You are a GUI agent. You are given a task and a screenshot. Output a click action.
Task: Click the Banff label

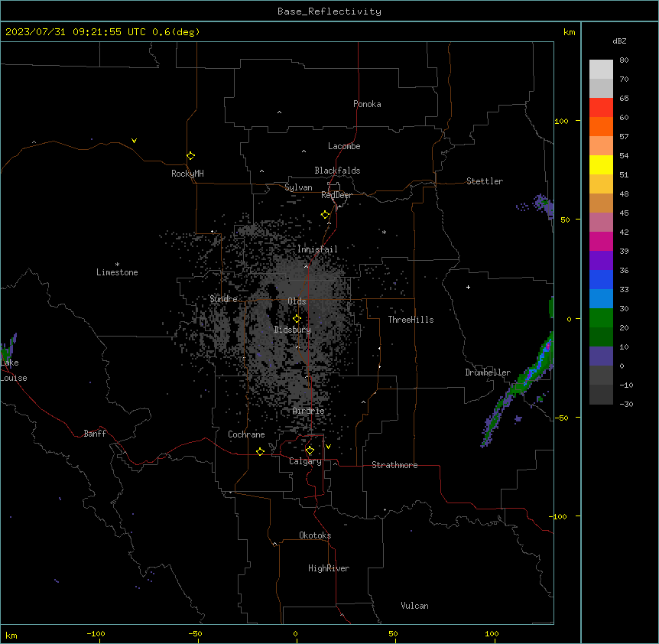[x=95, y=434]
